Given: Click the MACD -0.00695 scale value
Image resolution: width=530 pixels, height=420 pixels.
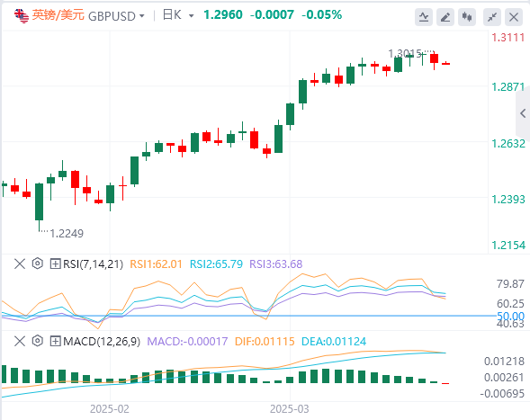Looking at the screenshot, I should point(502,394).
